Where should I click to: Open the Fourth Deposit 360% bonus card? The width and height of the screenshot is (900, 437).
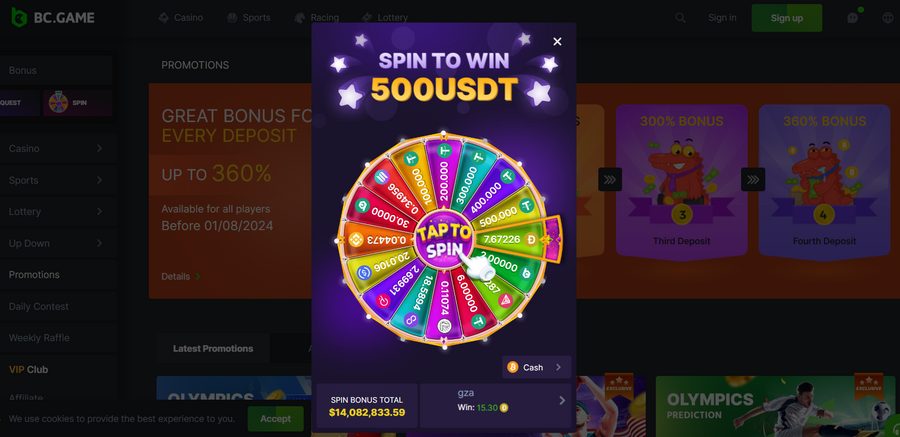(824, 181)
